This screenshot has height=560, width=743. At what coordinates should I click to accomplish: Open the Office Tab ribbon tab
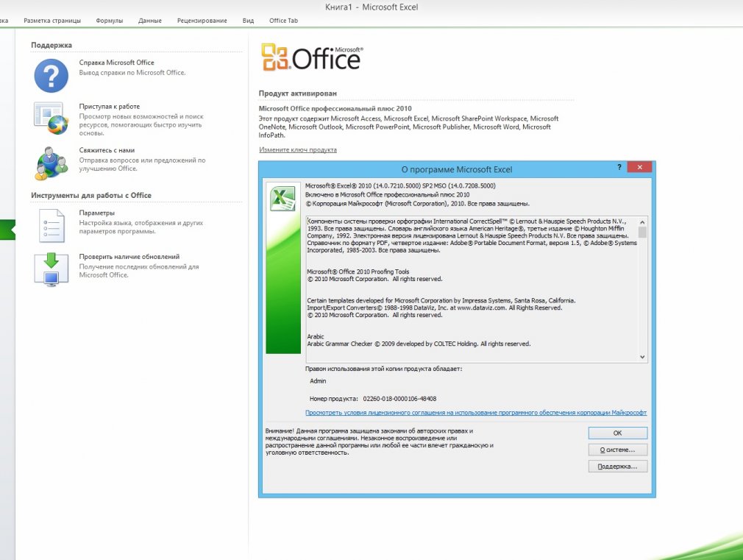(x=283, y=21)
